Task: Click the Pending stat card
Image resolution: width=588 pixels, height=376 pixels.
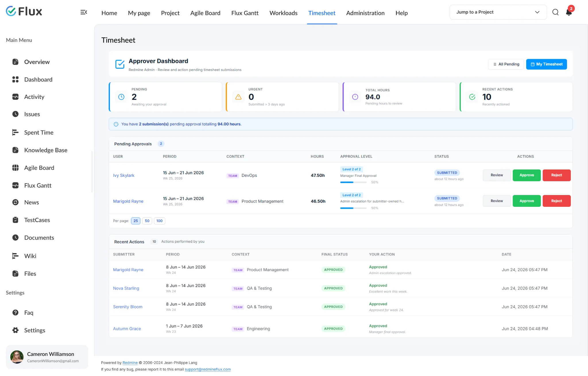Action: coord(165,97)
